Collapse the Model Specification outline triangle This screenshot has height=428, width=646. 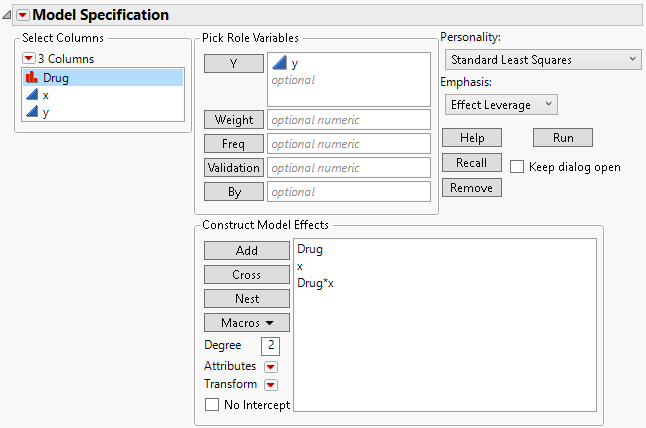click(x=8, y=15)
